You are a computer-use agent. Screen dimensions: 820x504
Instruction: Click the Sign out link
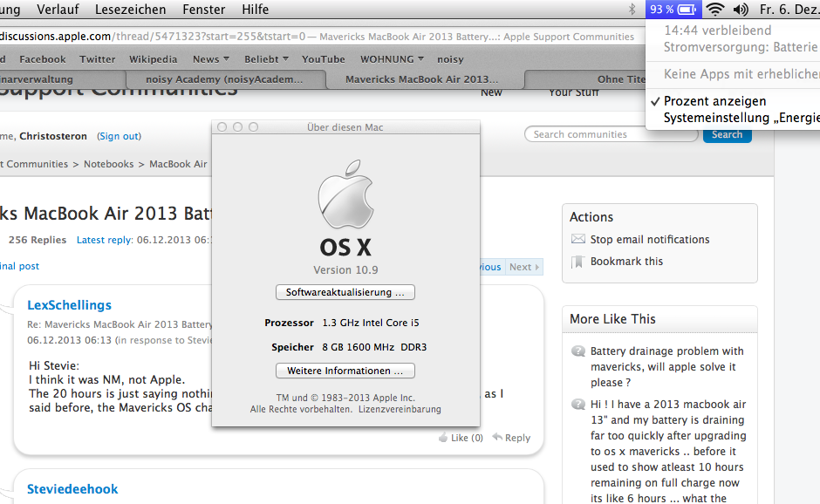coord(120,136)
